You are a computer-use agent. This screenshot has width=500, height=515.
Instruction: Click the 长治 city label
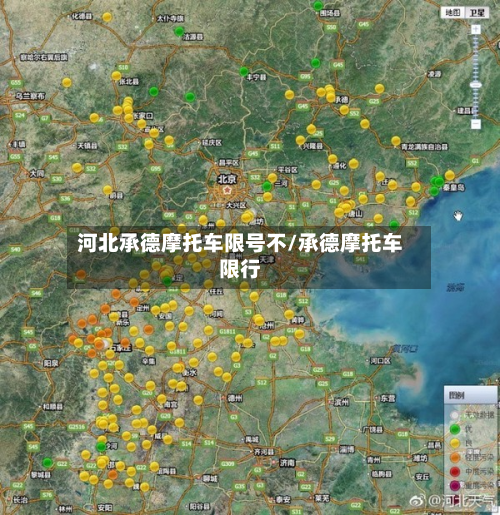(x=21, y=500)
